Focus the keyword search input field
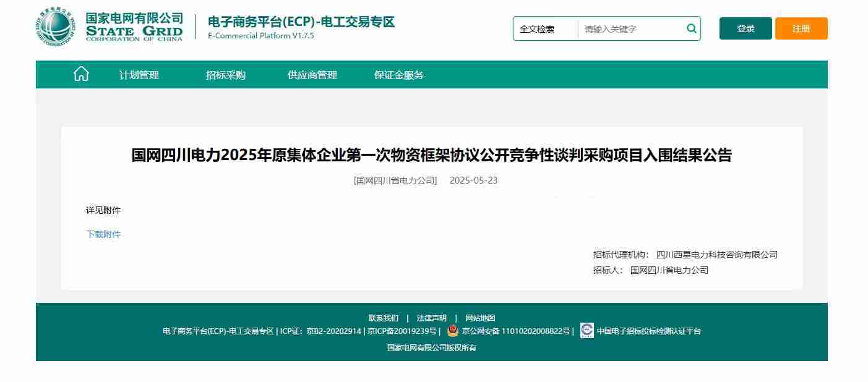Viewport: 868px width, 382px height. click(x=631, y=28)
